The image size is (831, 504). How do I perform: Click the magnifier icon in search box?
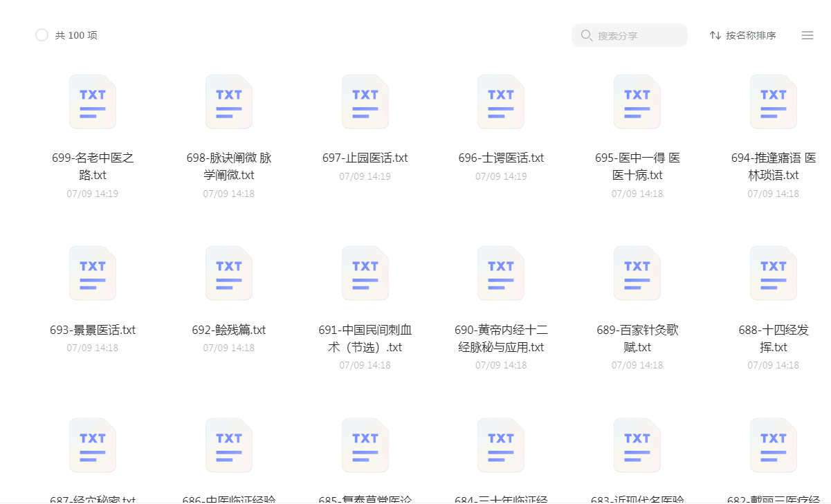pos(587,35)
